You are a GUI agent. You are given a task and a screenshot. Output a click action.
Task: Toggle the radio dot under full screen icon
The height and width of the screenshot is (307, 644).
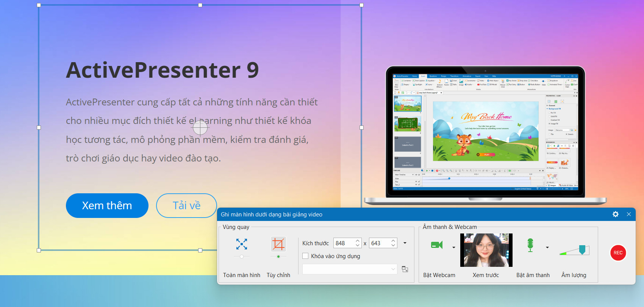[242, 257]
